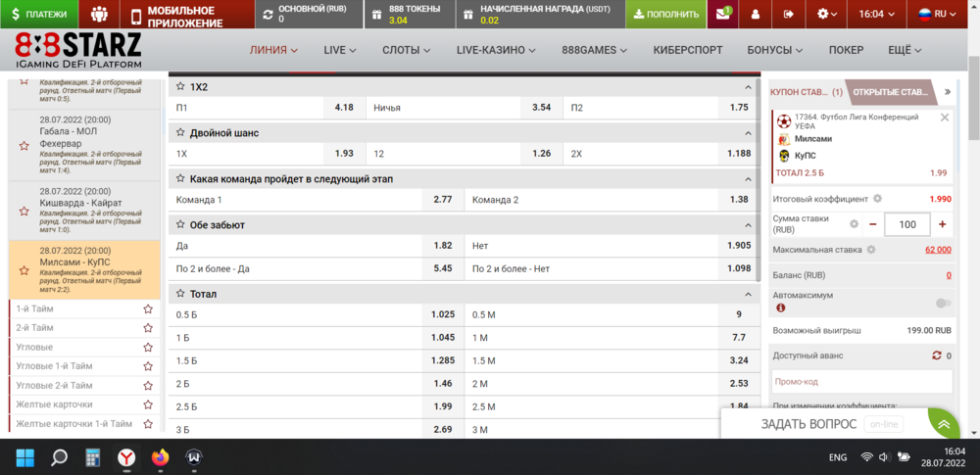The width and height of the screenshot is (980, 475).
Task: Favorite the Габала - МОЛ Фехервар match
Action: point(24,146)
